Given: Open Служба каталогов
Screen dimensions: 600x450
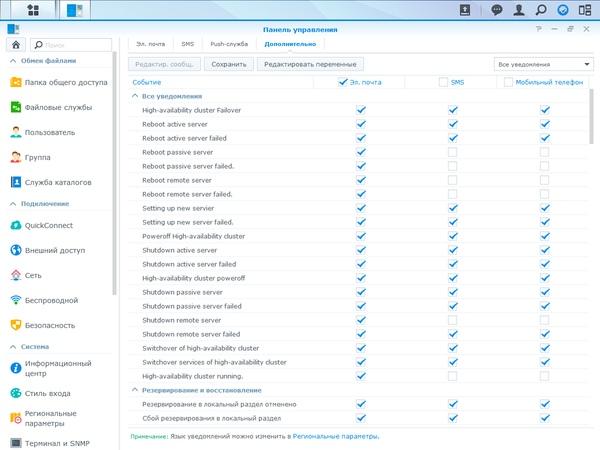Looking at the screenshot, I should pos(51,182).
